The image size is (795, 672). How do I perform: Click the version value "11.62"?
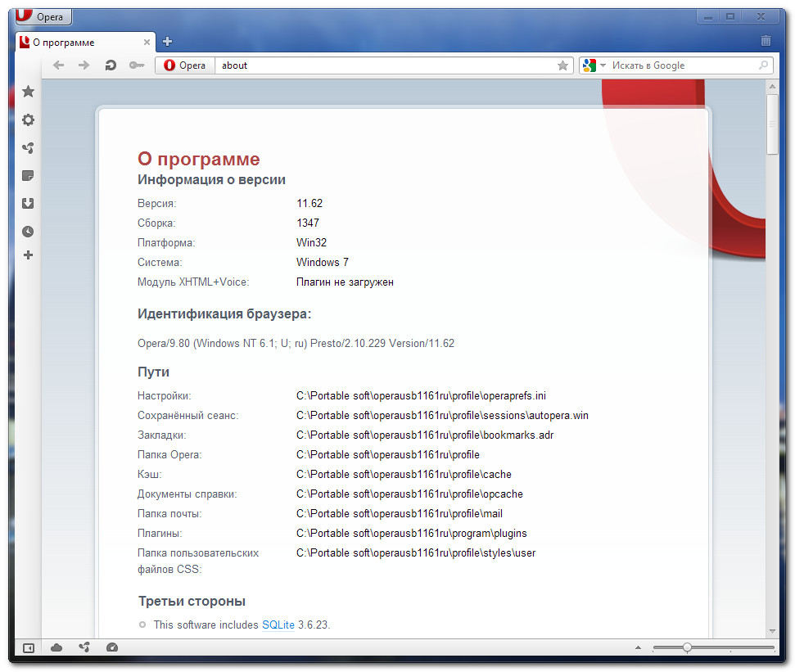point(309,203)
